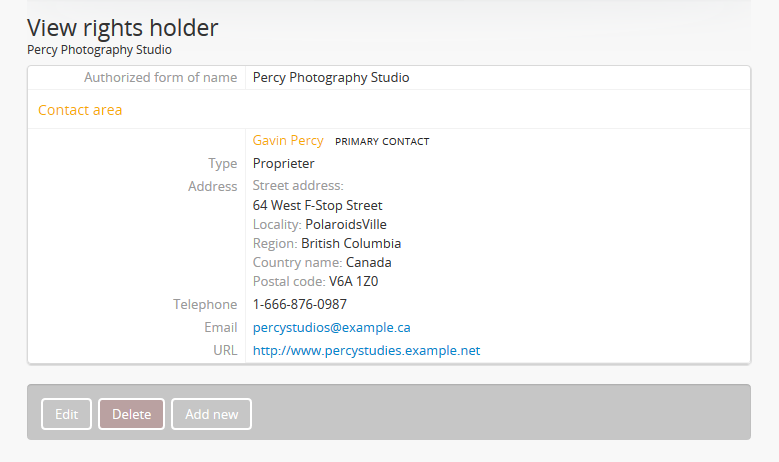Click the telephone number 1-666-876-0987
Viewport: 779px width, 462px height.
300,304
